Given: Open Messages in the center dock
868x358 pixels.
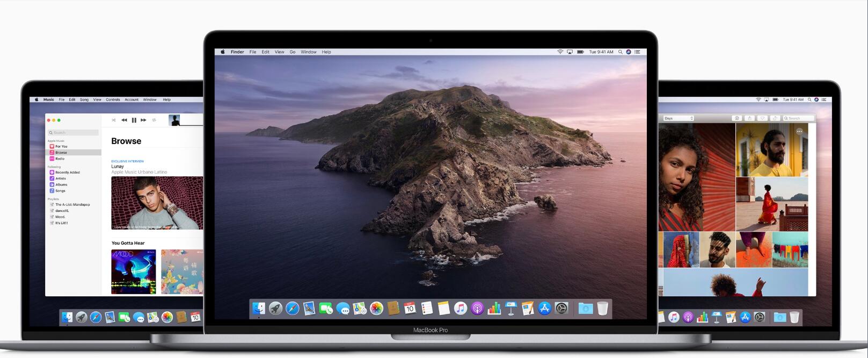Looking at the screenshot, I should click(343, 309).
